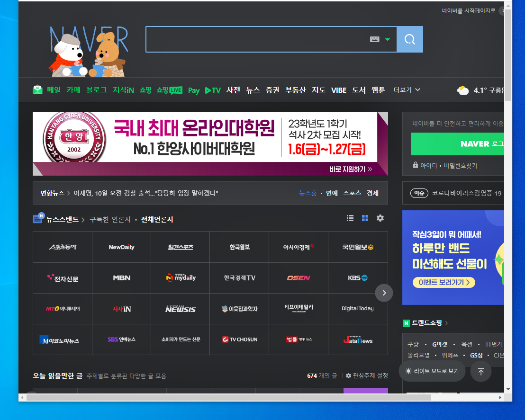Open the mydaily press logo
Viewport: 525px width, 420px height.
tap(181, 278)
